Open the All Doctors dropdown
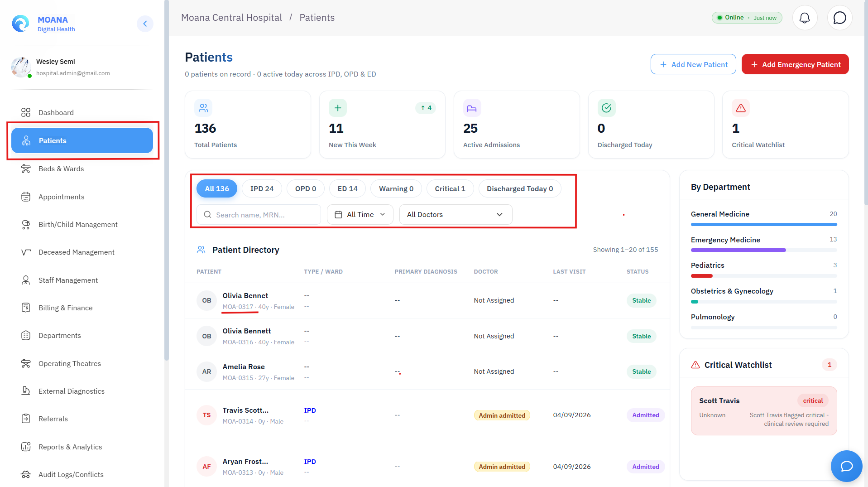This screenshot has width=868, height=487. click(x=456, y=215)
